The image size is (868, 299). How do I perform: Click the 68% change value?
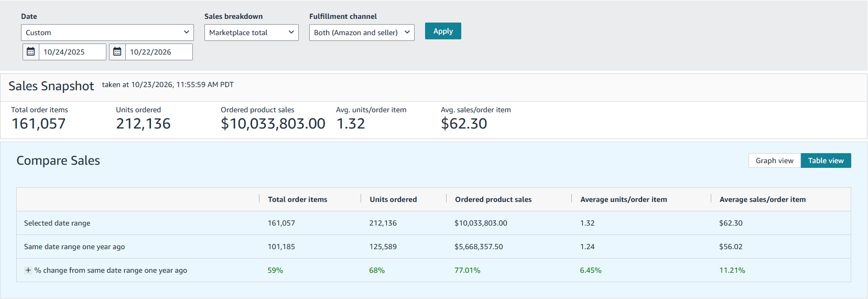point(377,270)
